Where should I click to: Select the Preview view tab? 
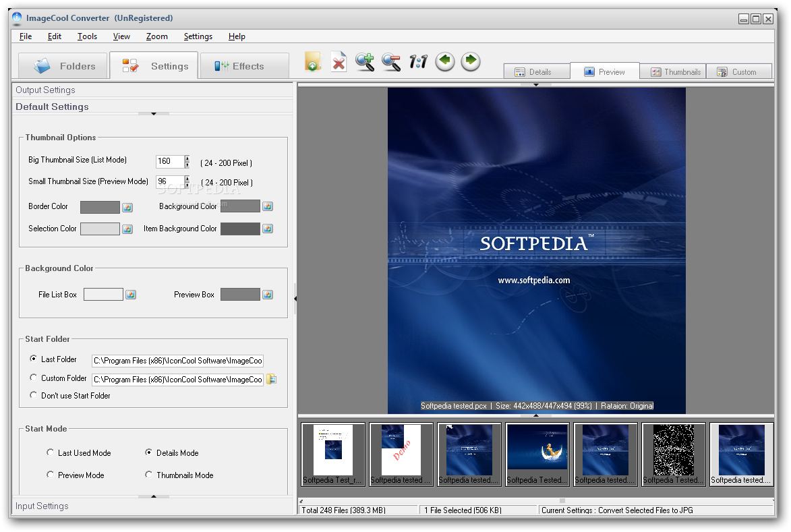click(605, 71)
